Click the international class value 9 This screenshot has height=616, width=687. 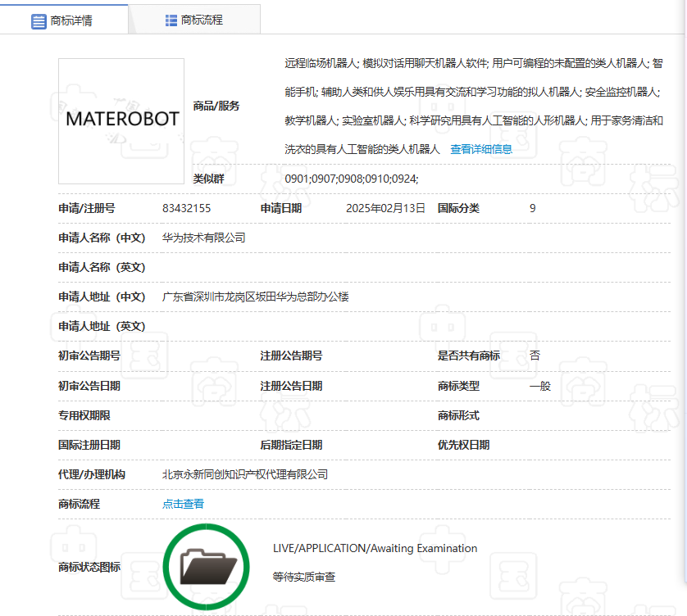pos(531,208)
